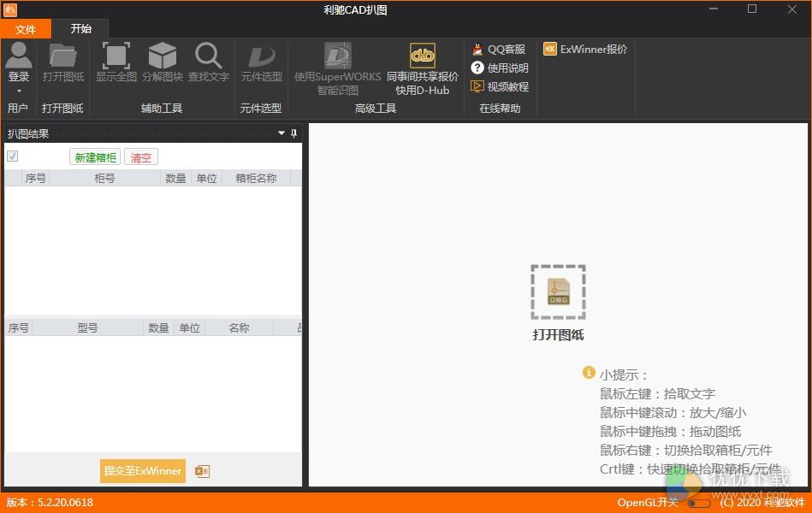
Task: Toggle the OpenGL开关 switch
Action: [699, 503]
